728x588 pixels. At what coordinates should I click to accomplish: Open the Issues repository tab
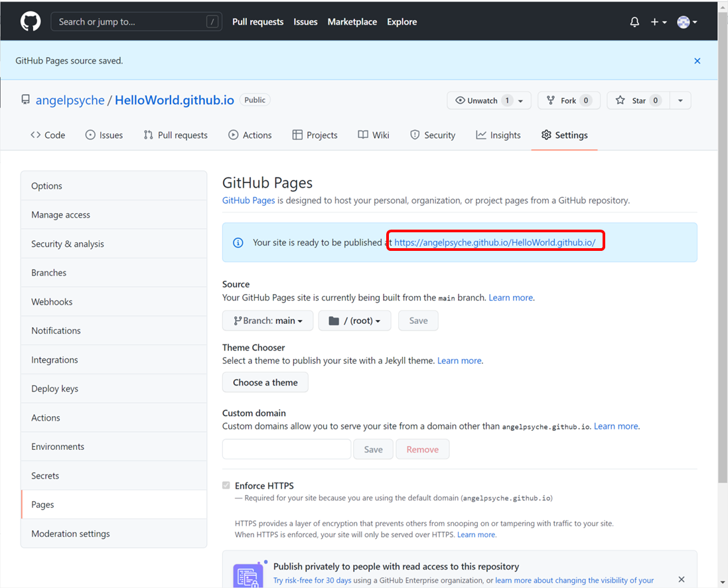tap(104, 135)
